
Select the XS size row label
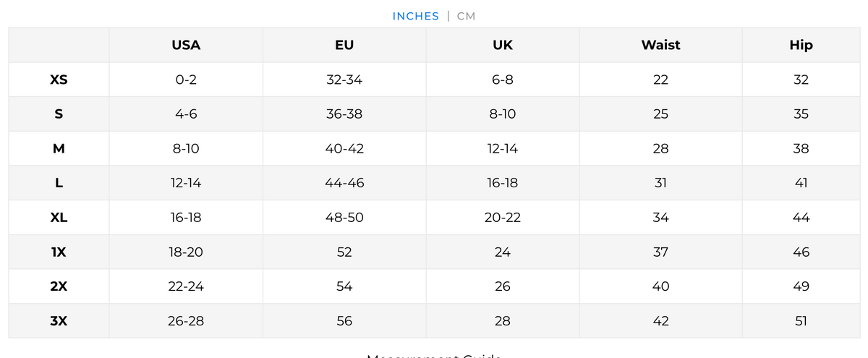click(x=59, y=80)
